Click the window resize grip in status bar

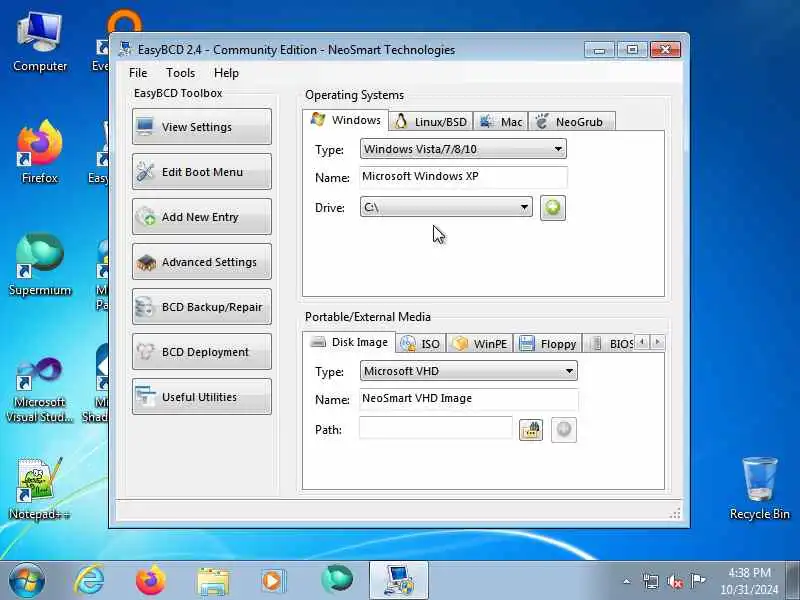pyautogui.click(x=675, y=513)
